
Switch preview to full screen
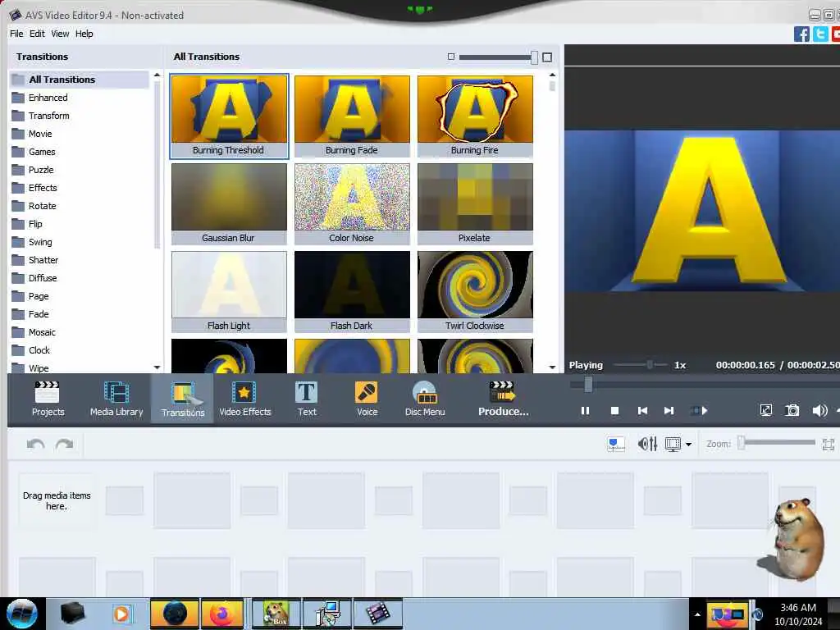[x=766, y=410]
